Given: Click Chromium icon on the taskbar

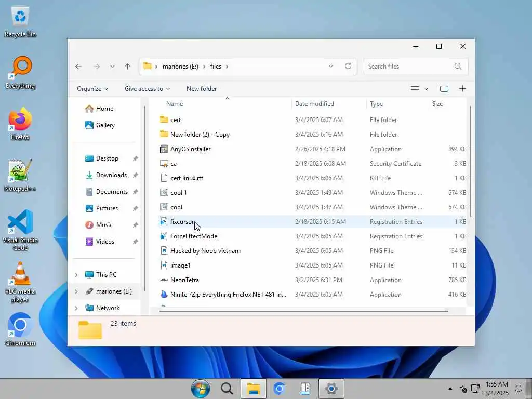Looking at the screenshot, I should coord(279,389).
